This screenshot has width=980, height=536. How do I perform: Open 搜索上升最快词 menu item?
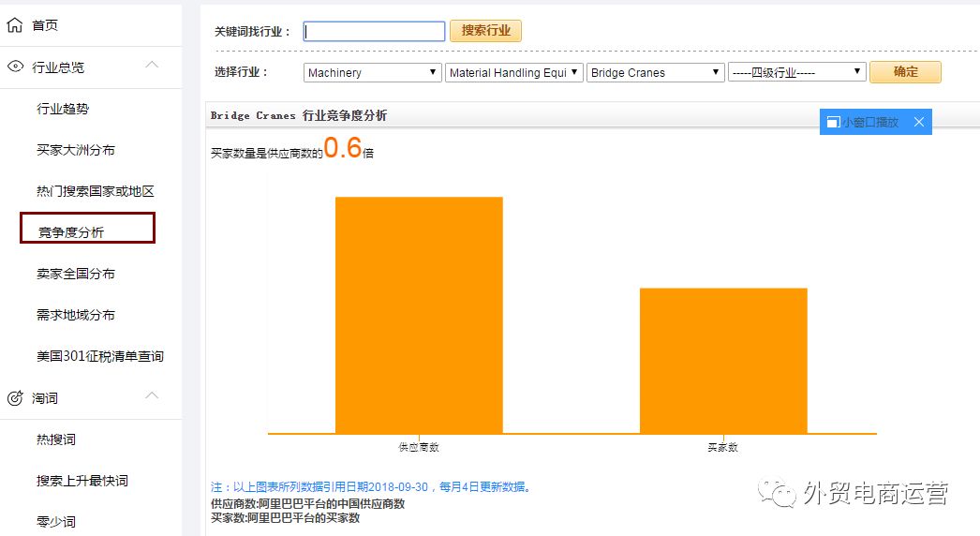(82, 481)
